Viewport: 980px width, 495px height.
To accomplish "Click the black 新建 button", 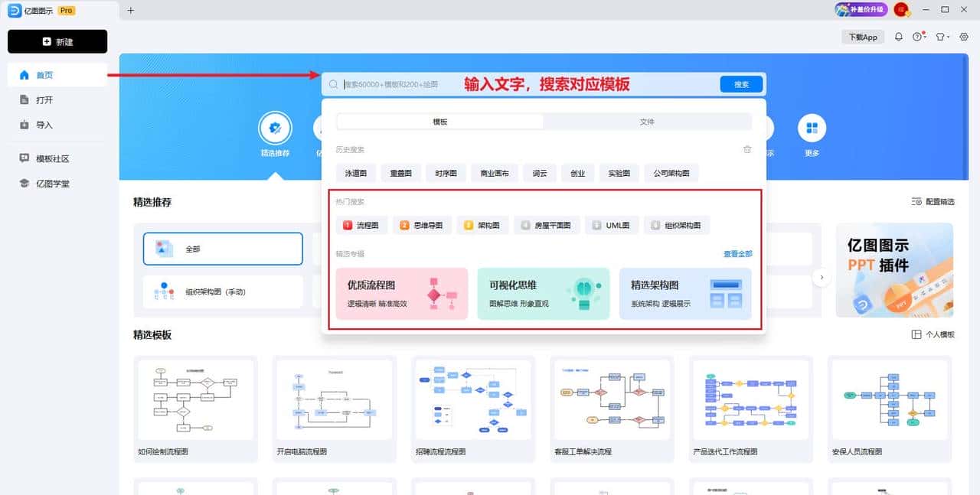I will coord(57,41).
